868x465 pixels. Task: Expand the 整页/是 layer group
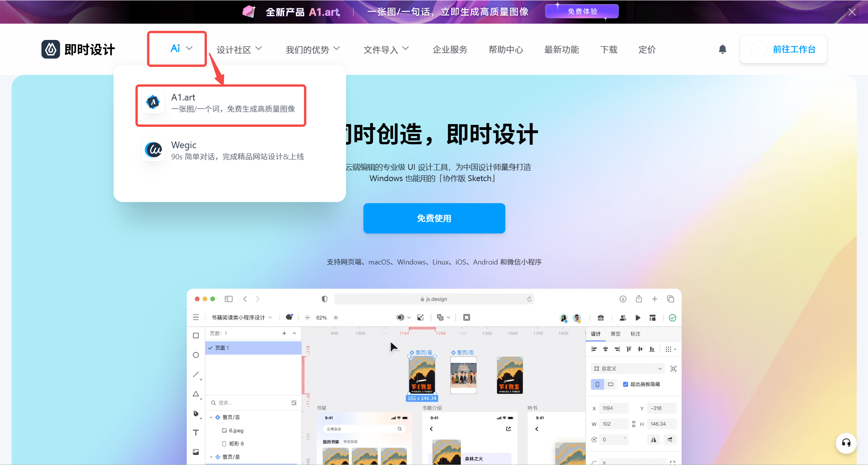pos(211,457)
